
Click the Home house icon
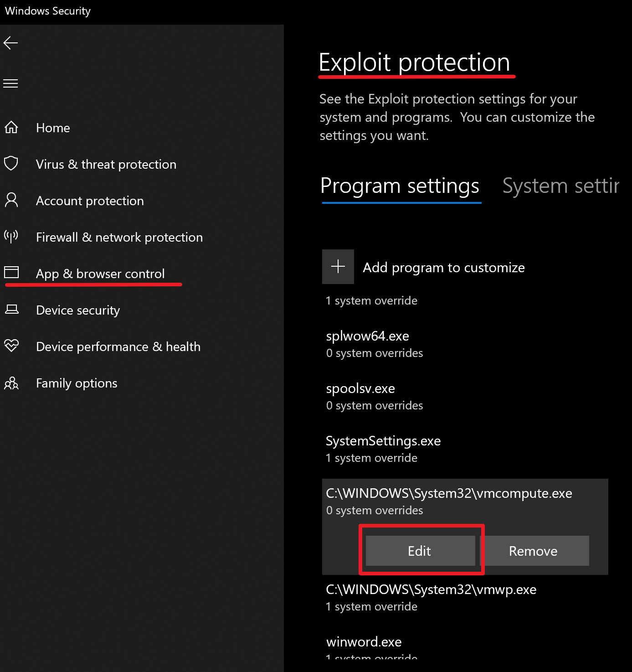(x=11, y=127)
